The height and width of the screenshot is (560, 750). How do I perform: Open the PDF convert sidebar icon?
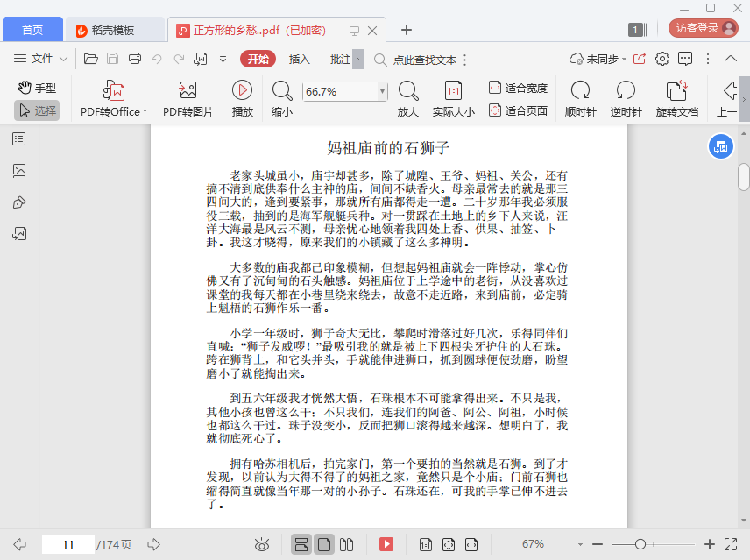19,234
